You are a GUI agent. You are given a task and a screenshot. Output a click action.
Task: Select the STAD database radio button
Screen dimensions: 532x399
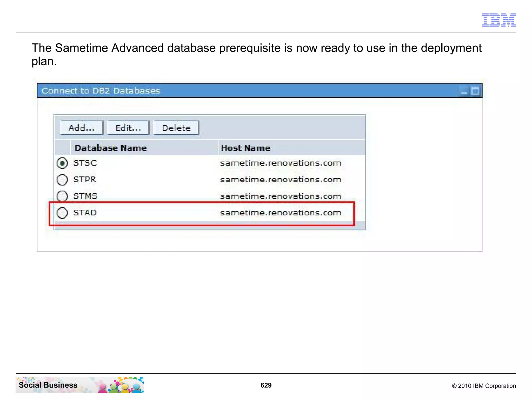(62, 213)
